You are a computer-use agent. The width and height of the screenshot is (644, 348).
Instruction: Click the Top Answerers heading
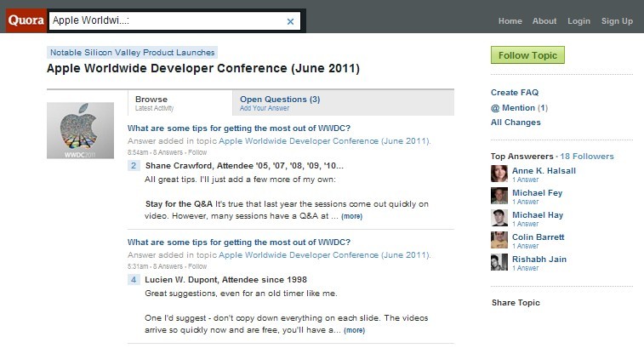(x=522, y=156)
